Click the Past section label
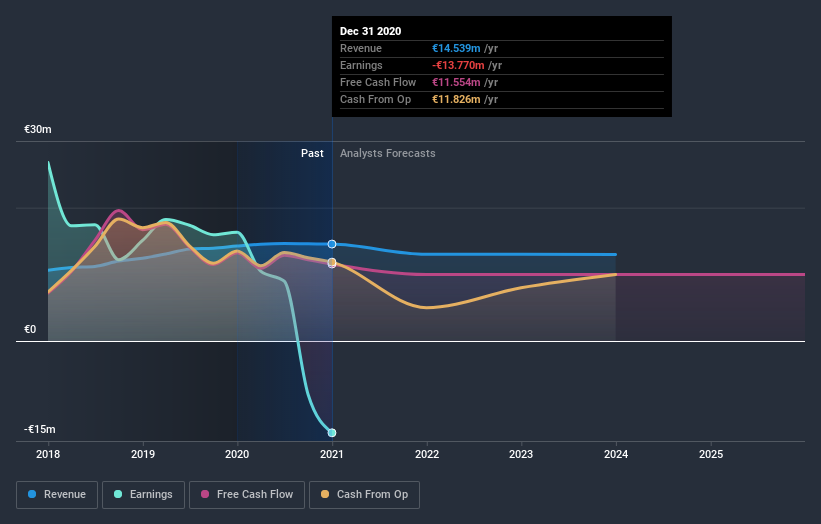 click(x=312, y=153)
